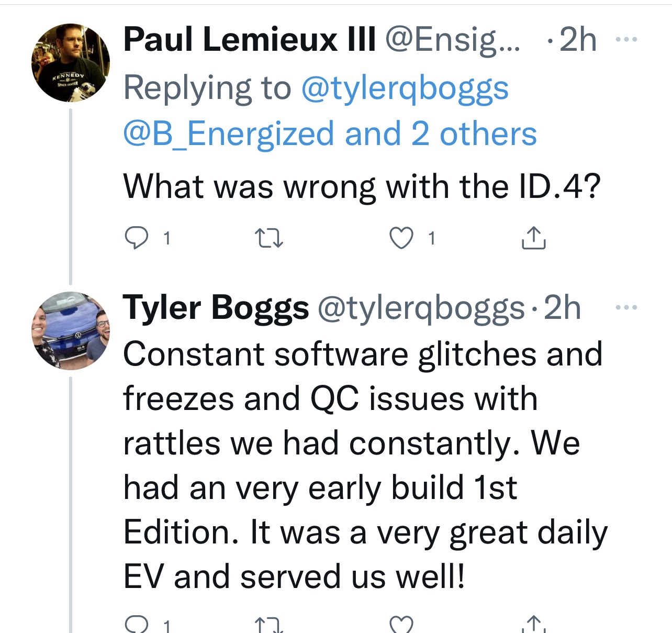The height and width of the screenshot is (633, 672).
Task: Retweet Paul Lemieux's ID.4 question
Action: [x=268, y=239]
